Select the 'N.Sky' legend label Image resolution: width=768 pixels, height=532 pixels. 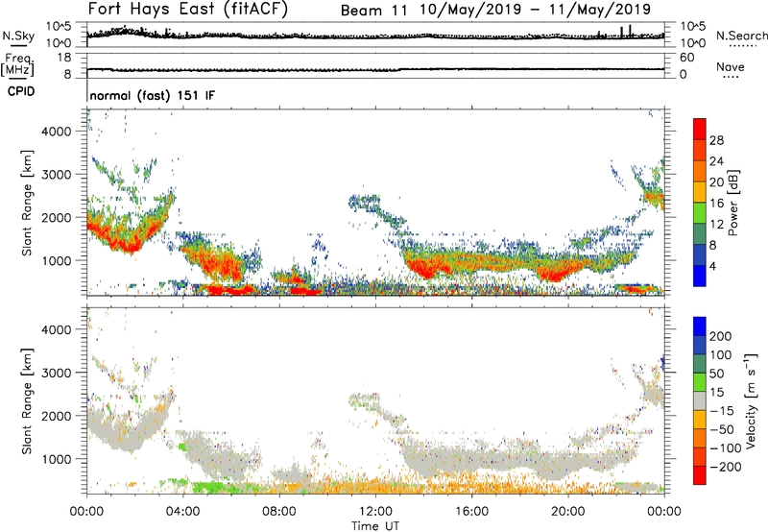(x=18, y=36)
